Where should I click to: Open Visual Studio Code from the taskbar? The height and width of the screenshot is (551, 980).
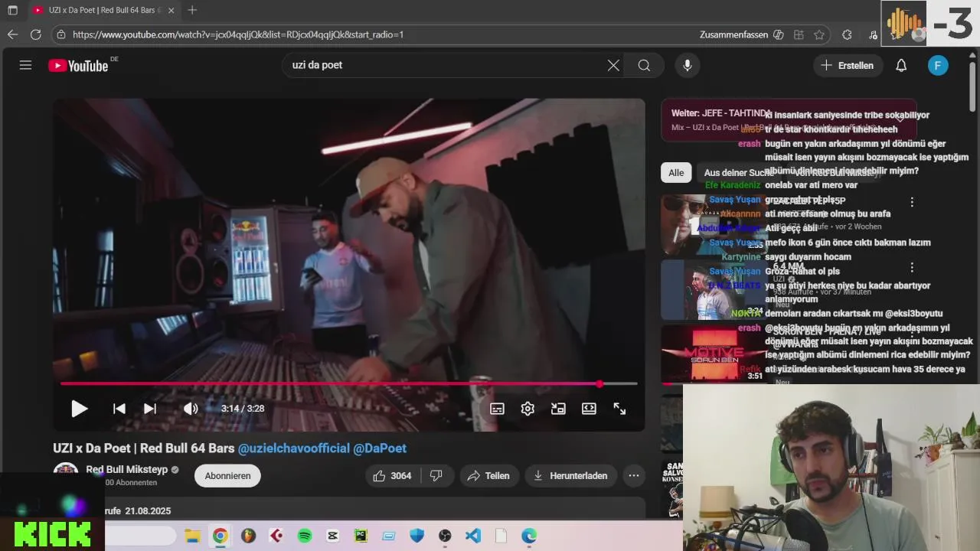pos(473,536)
